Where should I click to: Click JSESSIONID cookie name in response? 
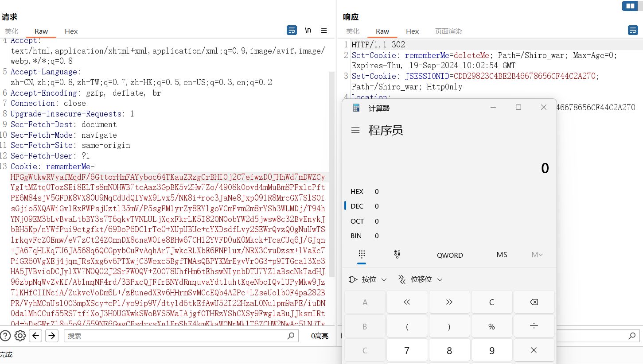[427, 76]
